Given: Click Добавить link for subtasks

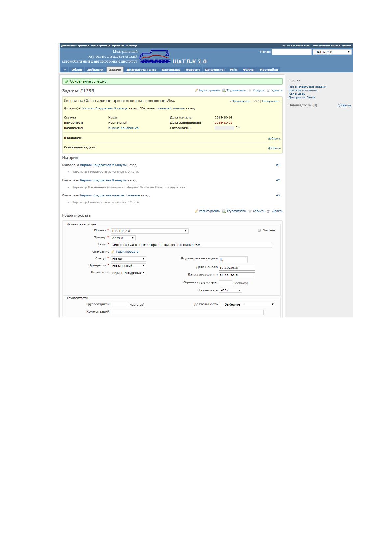Looking at the screenshot, I should (x=274, y=139).
